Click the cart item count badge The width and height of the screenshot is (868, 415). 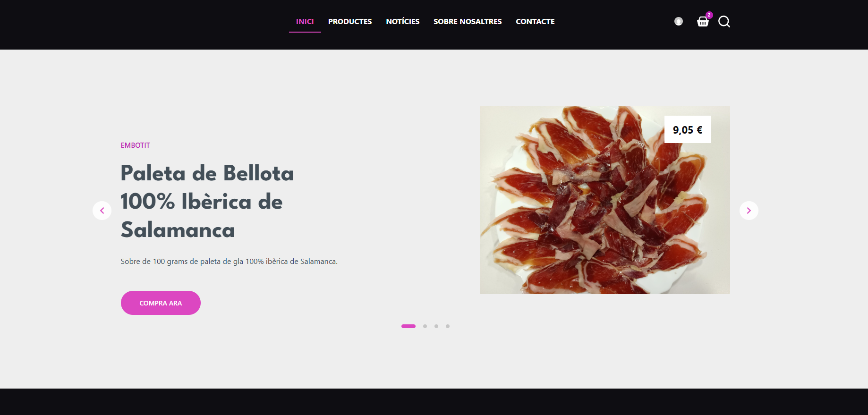pos(709,15)
